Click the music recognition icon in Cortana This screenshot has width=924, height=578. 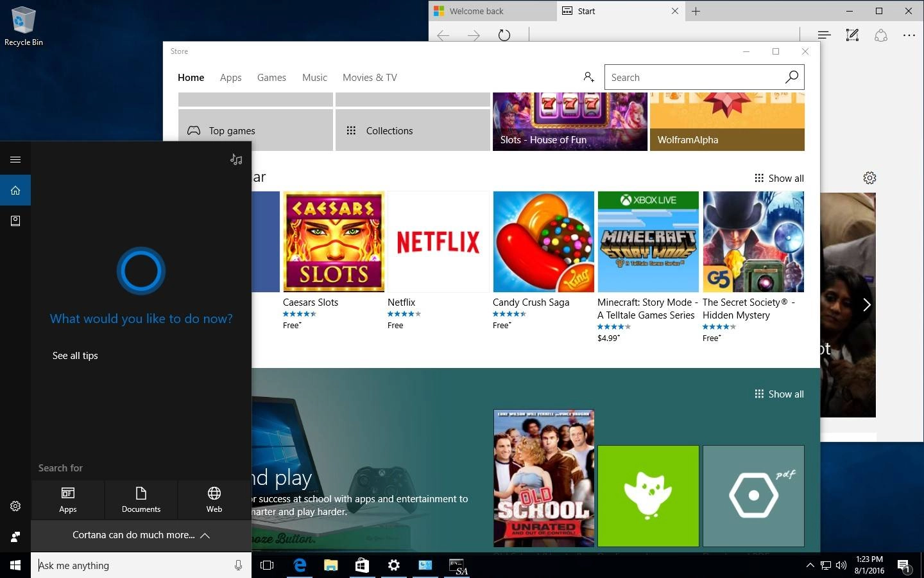click(x=236, y=159)
